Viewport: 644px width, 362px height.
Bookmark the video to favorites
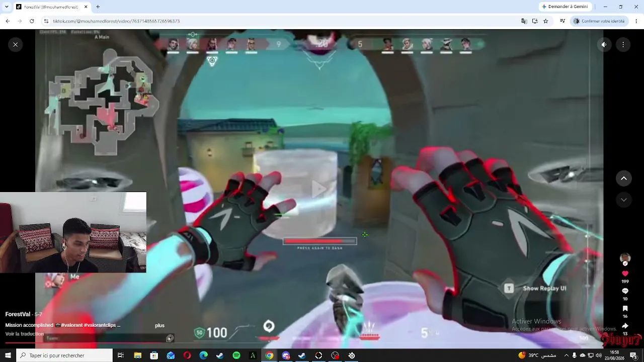(625, 309)
